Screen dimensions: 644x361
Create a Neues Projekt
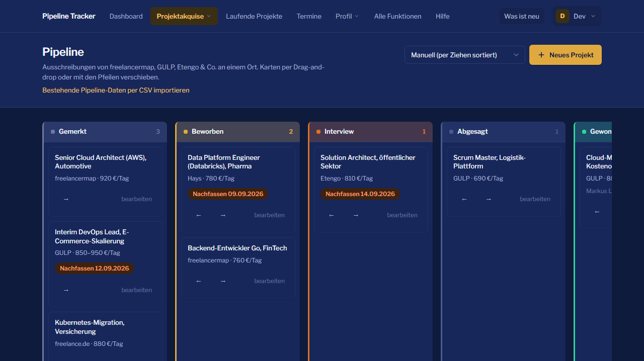pyautogui.click(x=566, y=55)
